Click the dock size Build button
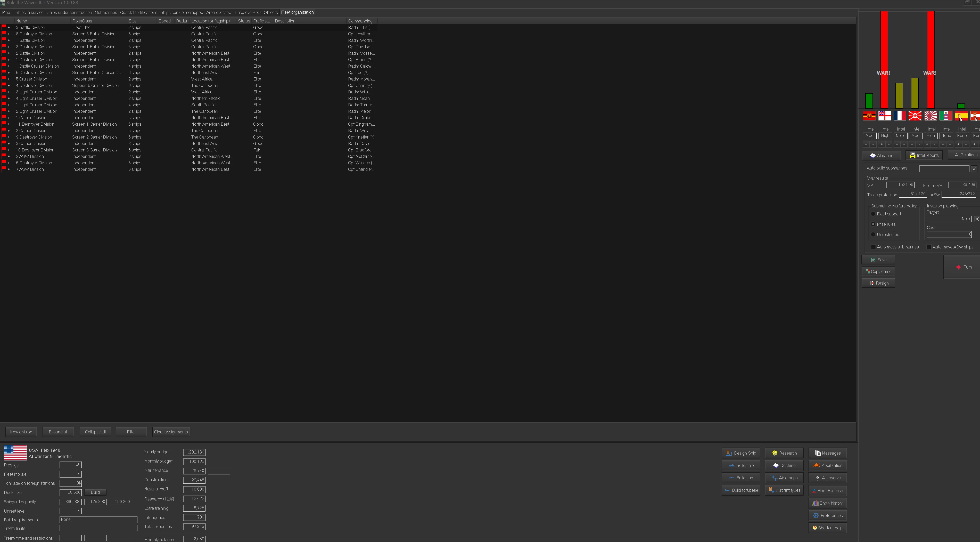Image resolution: width=980 pixels, height=542 pixels. tap(95, 492)
